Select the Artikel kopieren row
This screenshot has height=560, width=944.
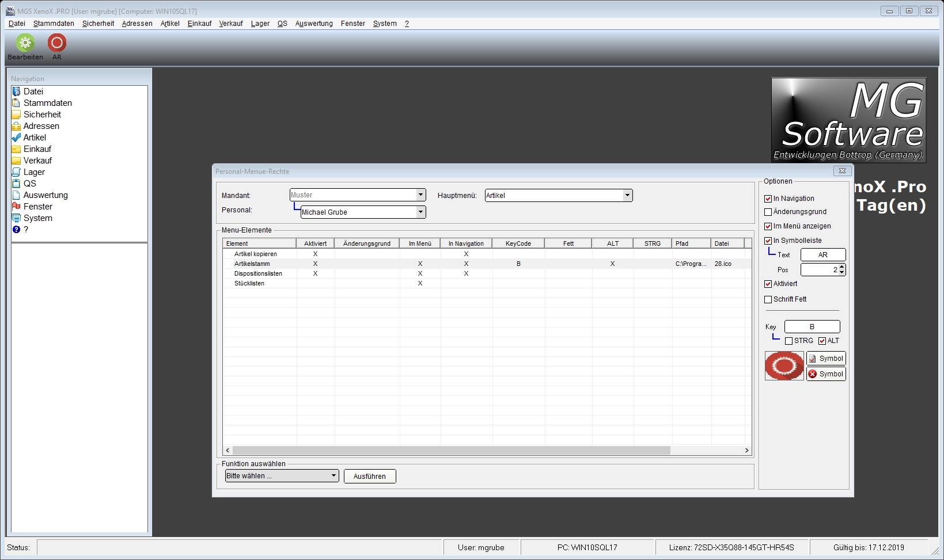(x=487, y=254)
